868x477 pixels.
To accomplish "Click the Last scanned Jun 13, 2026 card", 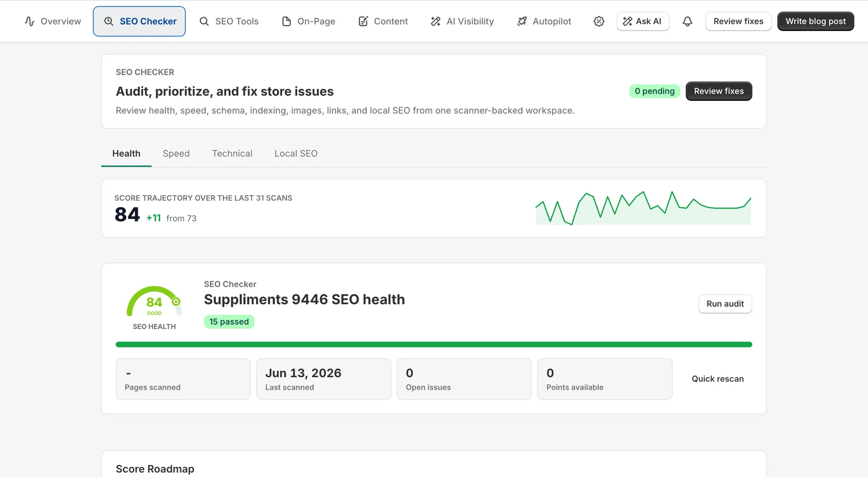I will click(323, 379).
